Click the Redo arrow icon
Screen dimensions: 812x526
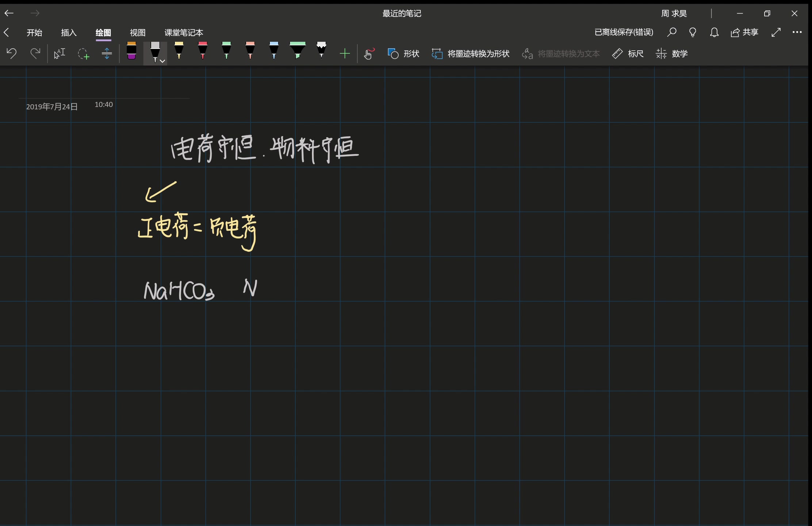35,54
